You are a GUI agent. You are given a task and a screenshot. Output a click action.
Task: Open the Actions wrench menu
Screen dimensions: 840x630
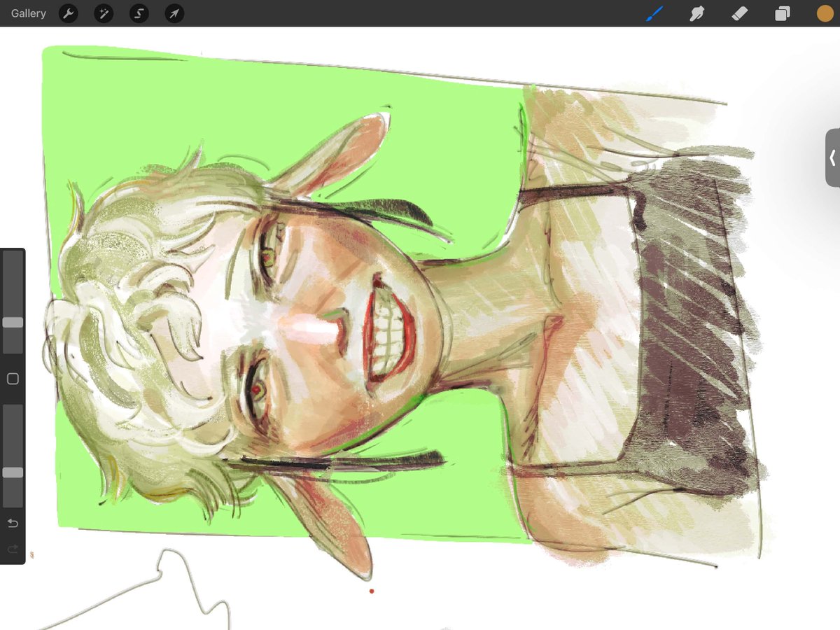pos(68,13)
